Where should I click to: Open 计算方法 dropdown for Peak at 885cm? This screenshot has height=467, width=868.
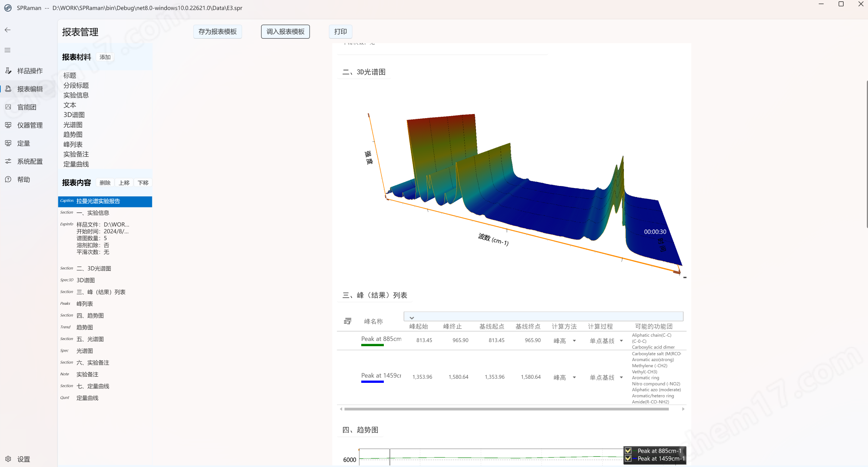(574, 340)
